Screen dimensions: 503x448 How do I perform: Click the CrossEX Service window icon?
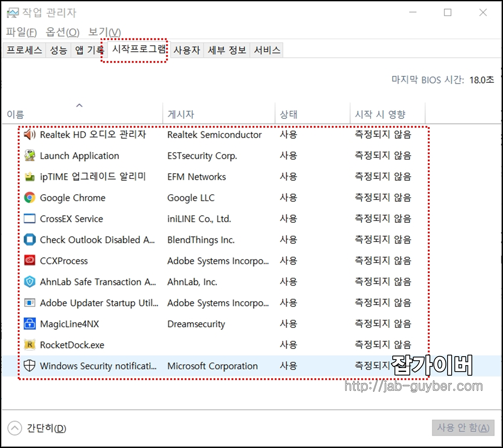pos(30,219)
